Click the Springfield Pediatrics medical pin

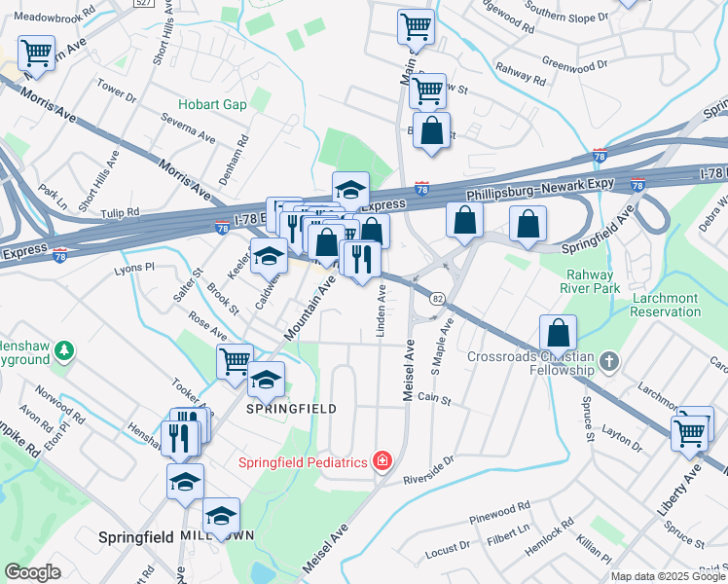coord(382,460)
